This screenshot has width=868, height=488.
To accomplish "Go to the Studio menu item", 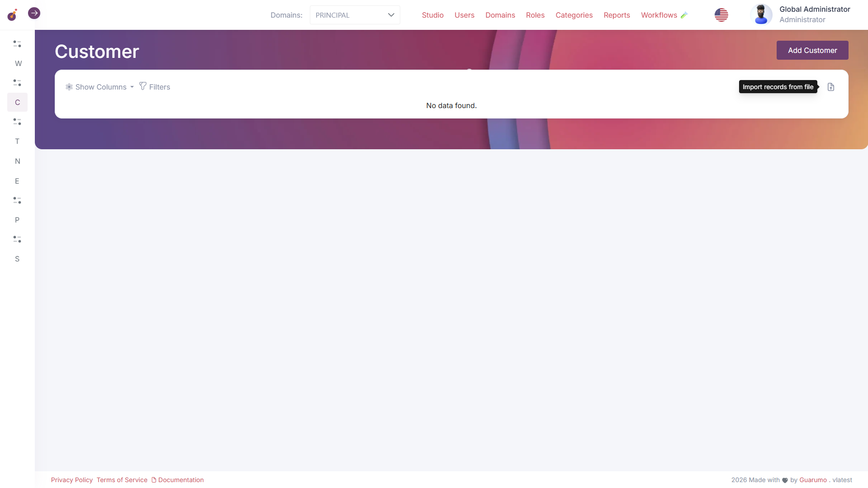I will point(432,15).
